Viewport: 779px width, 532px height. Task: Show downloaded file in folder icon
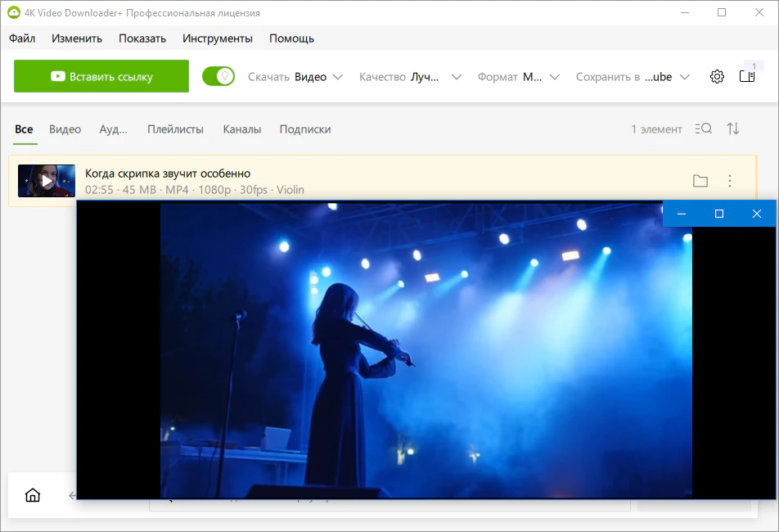pyautogui.click(x=700, y=181)
